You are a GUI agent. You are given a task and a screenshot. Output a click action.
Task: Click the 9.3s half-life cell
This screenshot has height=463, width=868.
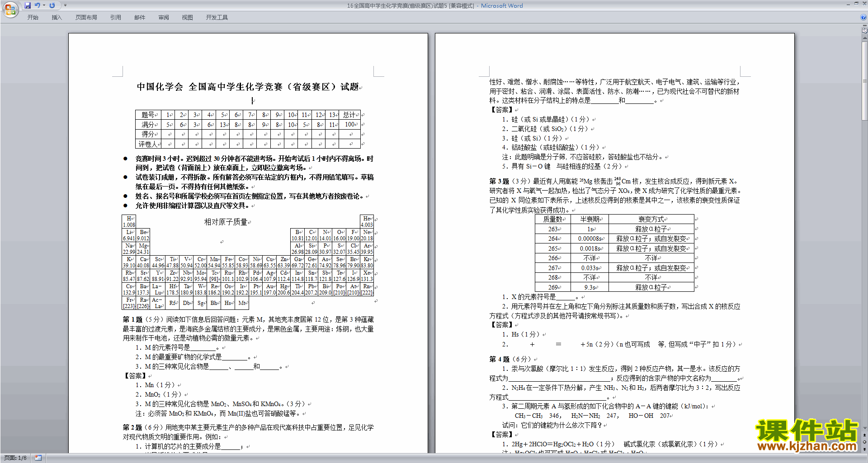590,287
